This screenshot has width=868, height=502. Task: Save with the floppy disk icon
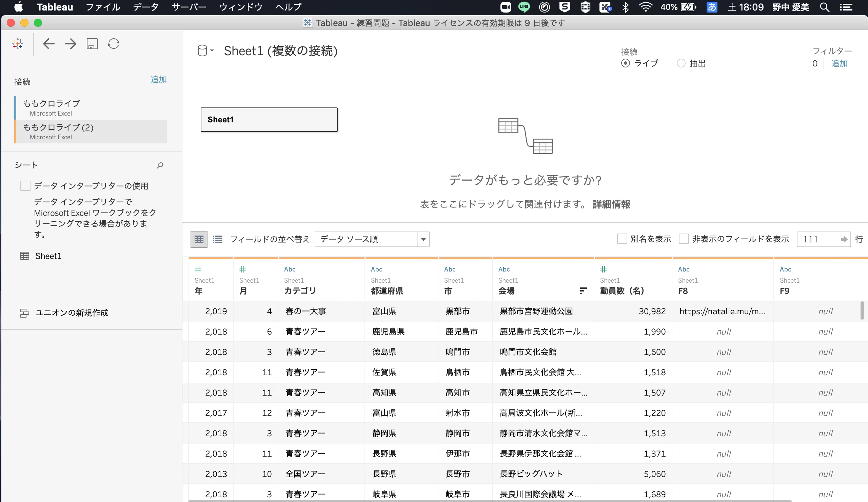pyautogui.click(x=92, y=44)
